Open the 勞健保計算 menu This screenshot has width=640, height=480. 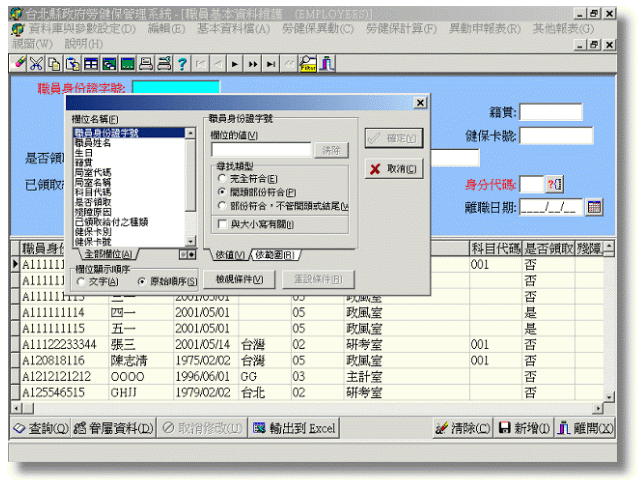(x=401, y=28)
